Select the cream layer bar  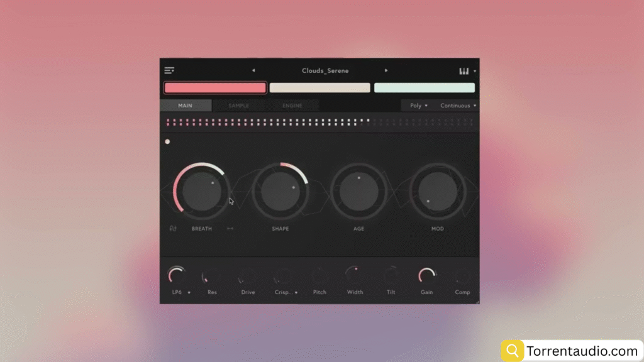coord(319,88)
